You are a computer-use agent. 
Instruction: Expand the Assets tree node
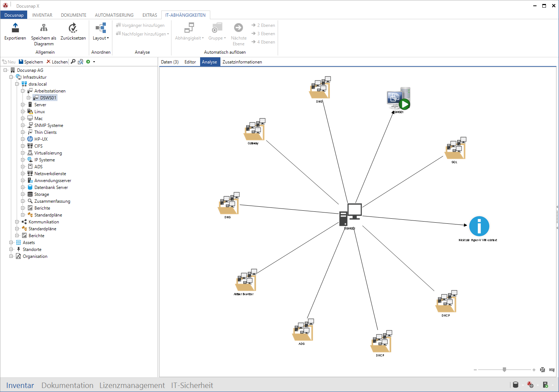[x=11, y=243]
